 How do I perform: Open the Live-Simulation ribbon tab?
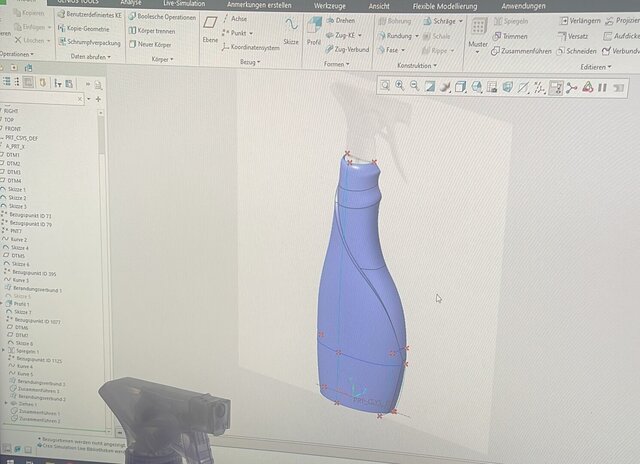(x=184, y=4)
